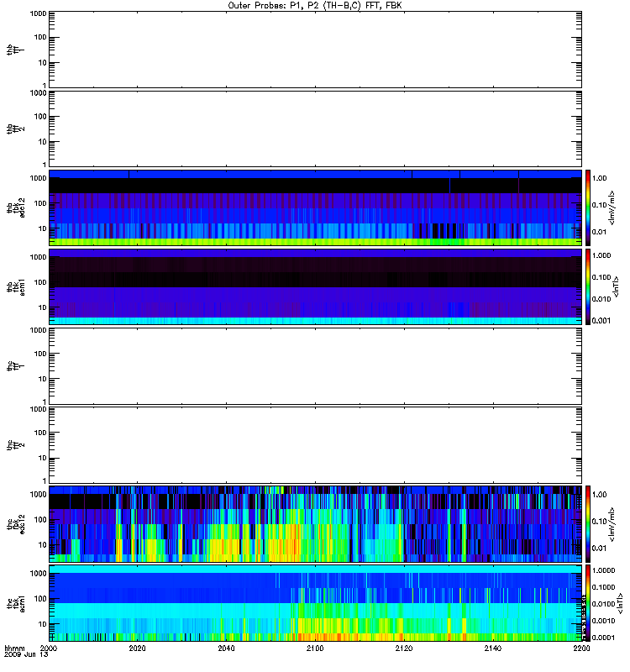
Task: Click the "thb fff 2" y-axis title
Action: pyautogui.click(x=15, y=129)
